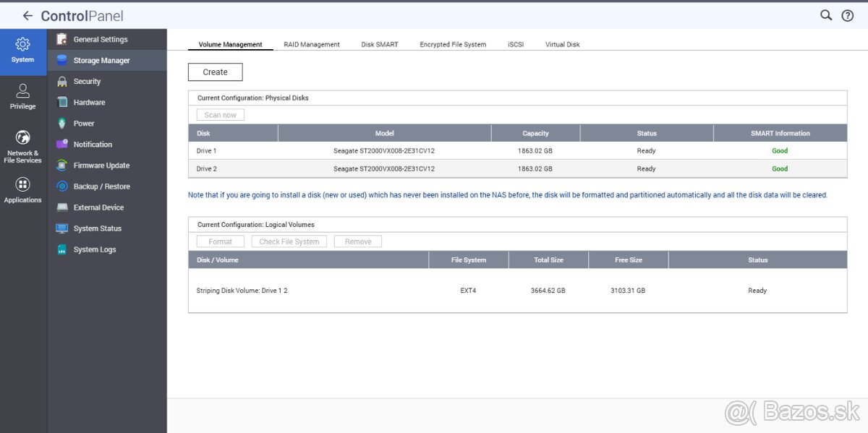
Task: Click the search magnifier icon
Action: pos(825,14)
